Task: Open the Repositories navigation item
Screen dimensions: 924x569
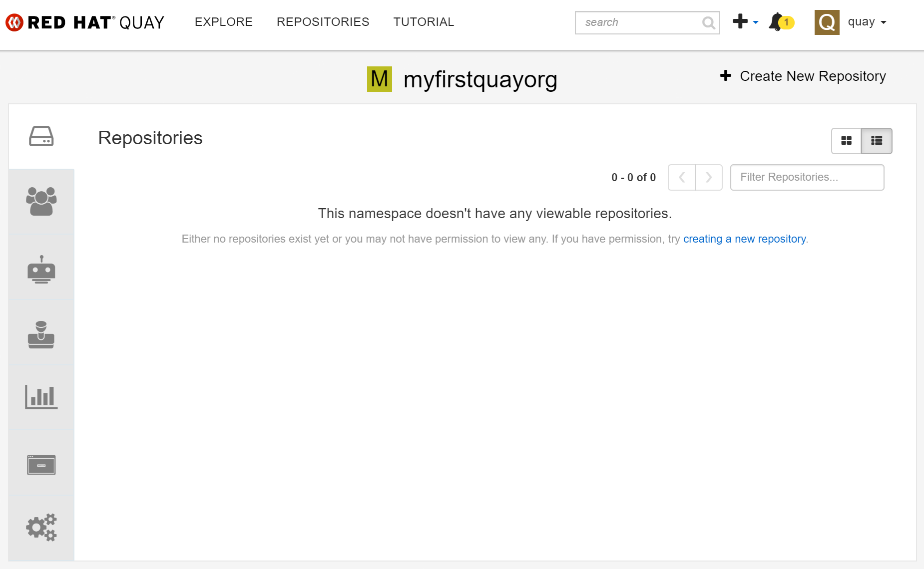Action: 323,22
